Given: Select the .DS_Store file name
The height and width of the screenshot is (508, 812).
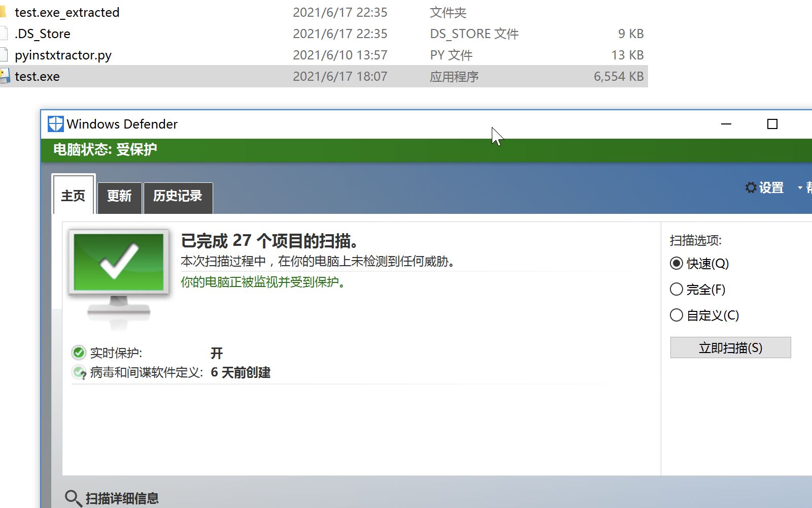Looking at the screenshot, I should coord(43,34).
